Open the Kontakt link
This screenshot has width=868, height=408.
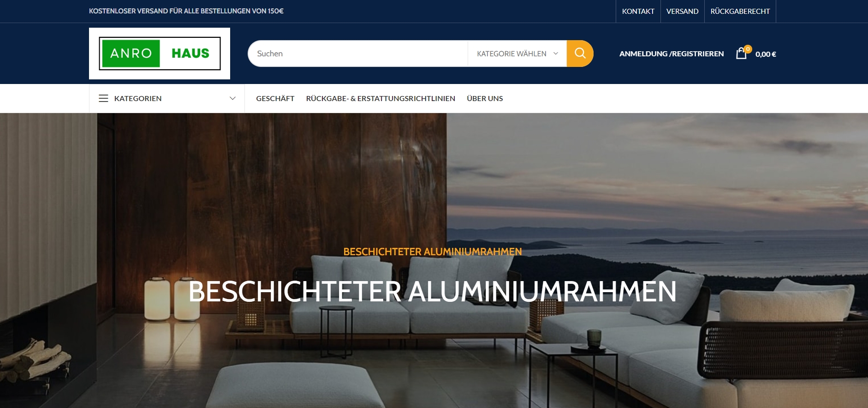tap(638, 11)
